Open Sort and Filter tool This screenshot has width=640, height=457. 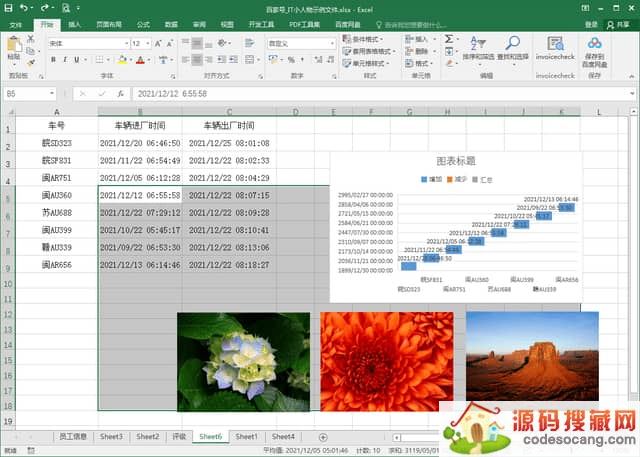click(x=473, y=46)
